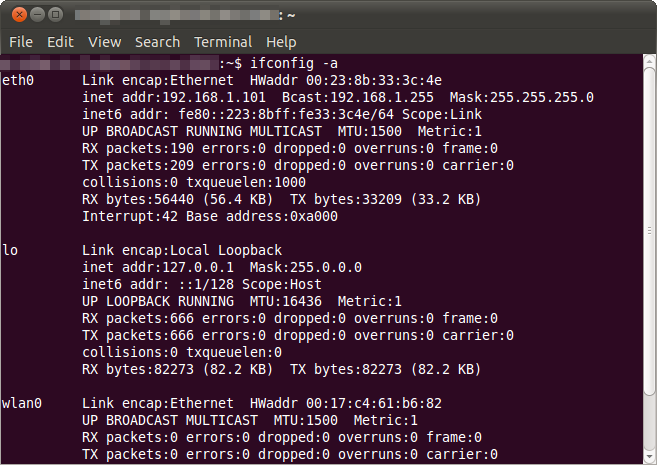The width and height of the screenshot is (657, 465).
Task: Click the wlan0 interface name
Action: click(x=22, y=403)
